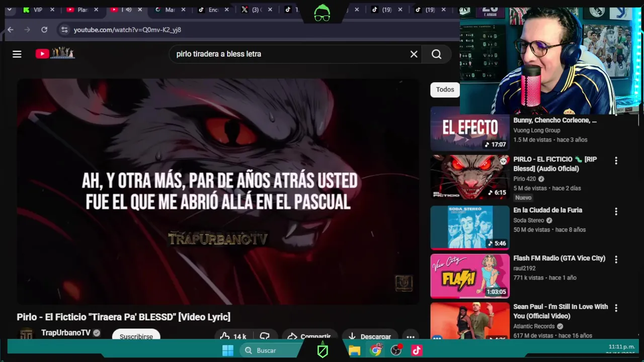
Task: Close the VIP tab
Action: coord(52,10)
